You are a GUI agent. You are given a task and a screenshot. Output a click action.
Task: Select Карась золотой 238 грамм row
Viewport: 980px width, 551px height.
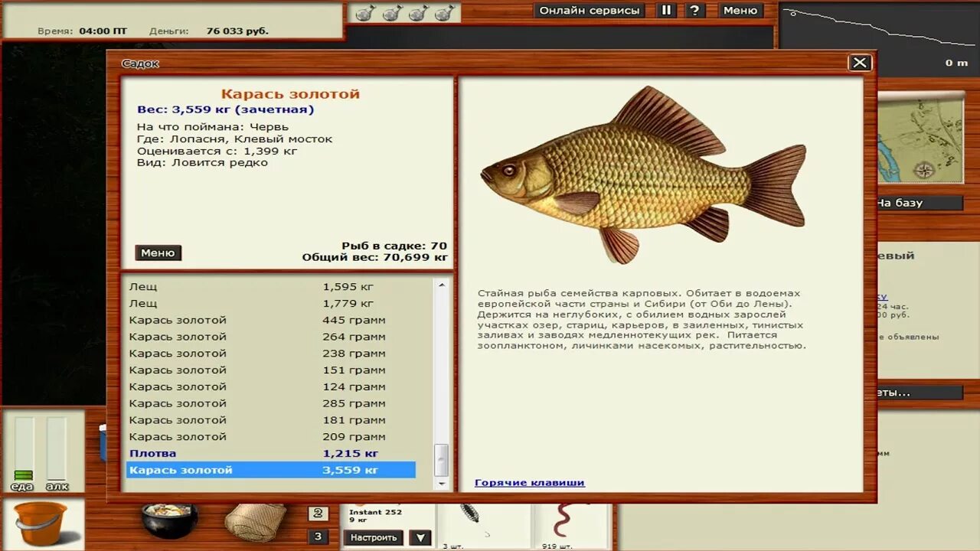[x=271, y=354]
